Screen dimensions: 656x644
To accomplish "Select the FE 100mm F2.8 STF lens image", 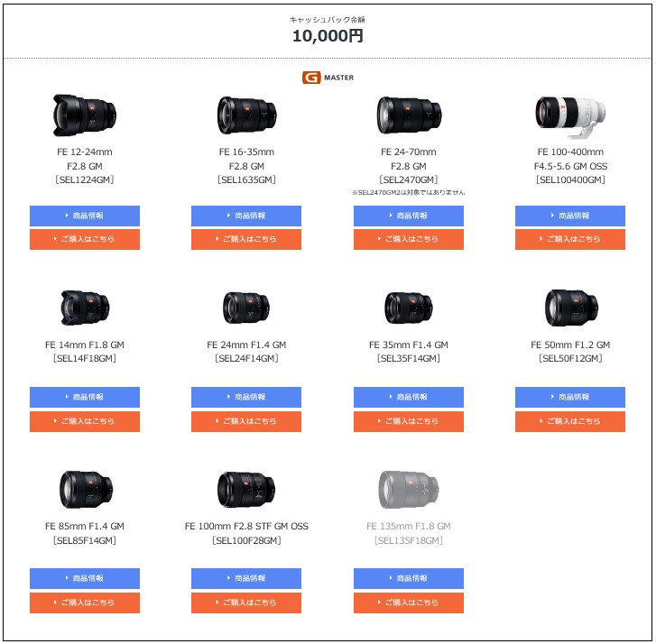I will (x=246, y=489).
